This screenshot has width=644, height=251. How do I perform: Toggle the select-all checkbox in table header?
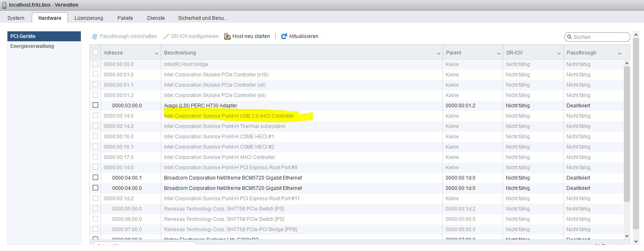[96, 52]
